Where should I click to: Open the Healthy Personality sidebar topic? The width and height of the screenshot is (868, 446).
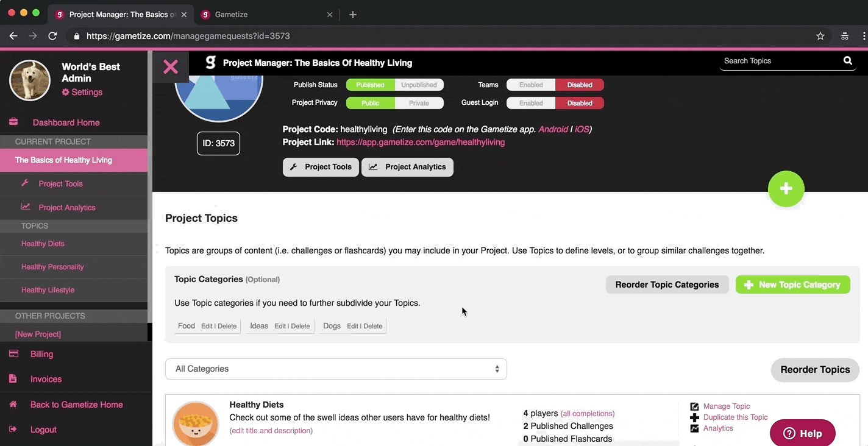[52, 267]
